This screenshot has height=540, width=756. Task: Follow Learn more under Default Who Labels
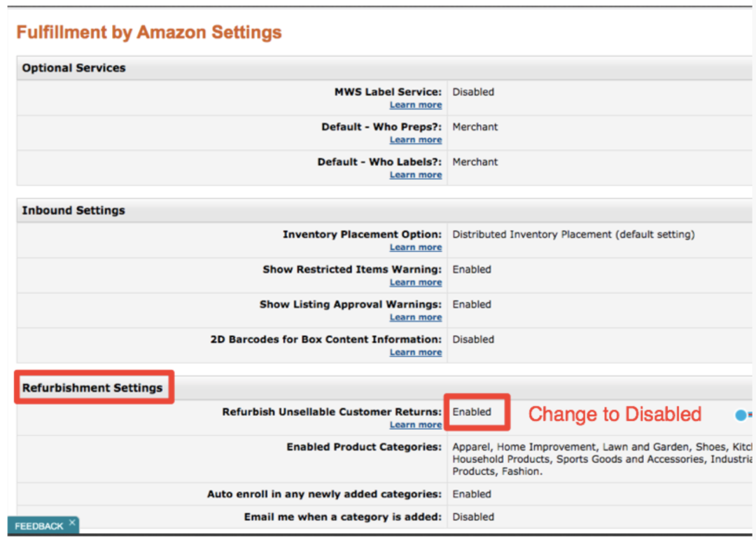click(x=416, y=175)
